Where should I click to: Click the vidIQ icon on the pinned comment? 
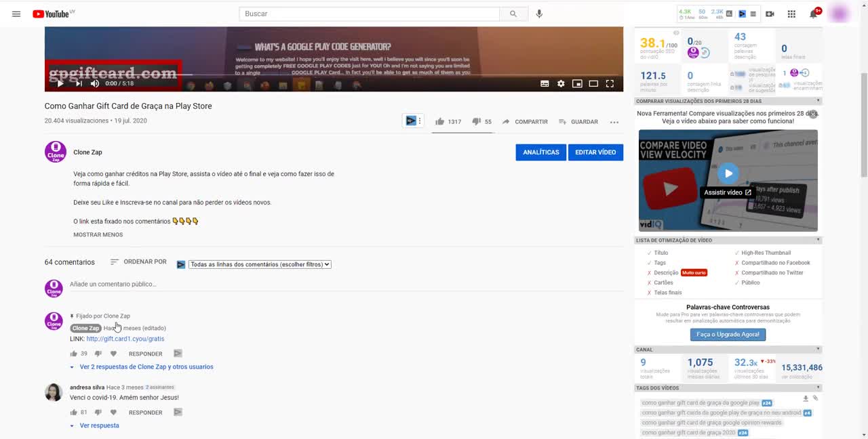coord(178,354)
